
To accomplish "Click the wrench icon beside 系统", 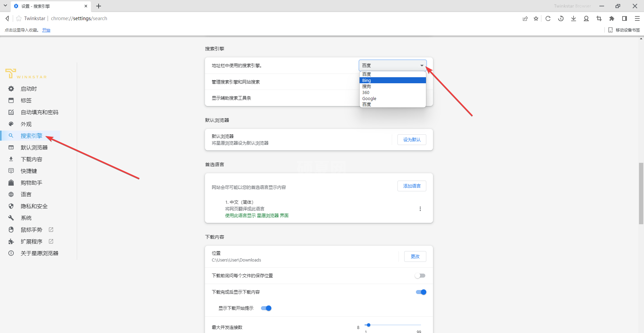I will click(x=11, y=218).
